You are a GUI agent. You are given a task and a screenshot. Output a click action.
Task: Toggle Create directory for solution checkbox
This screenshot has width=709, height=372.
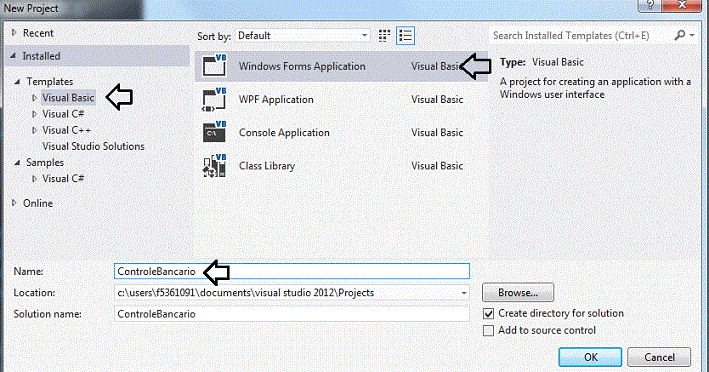click(x=488, y=313)
